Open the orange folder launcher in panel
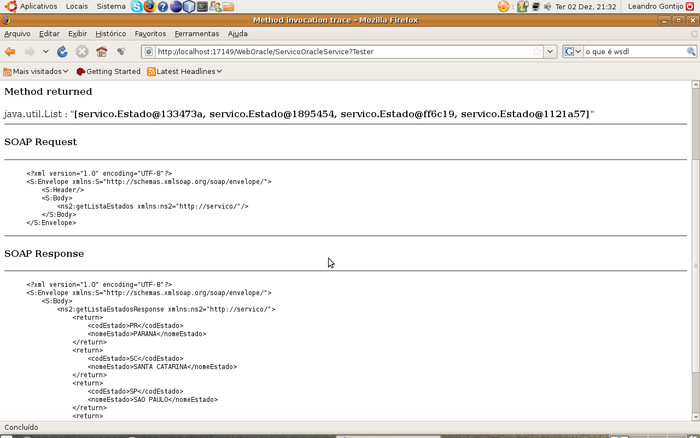700x438 pixels. pos(229,7)
